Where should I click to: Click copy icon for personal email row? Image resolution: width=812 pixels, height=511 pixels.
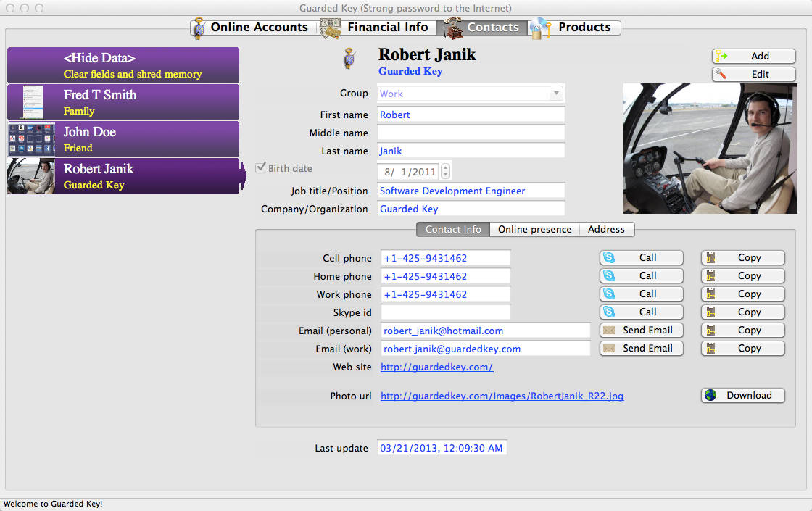click(x=710, y=331)
